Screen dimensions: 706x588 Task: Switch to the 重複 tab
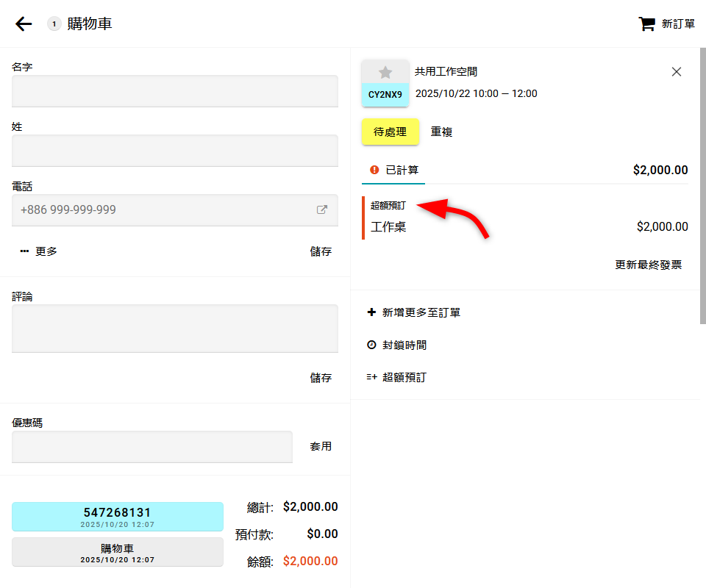441,132
